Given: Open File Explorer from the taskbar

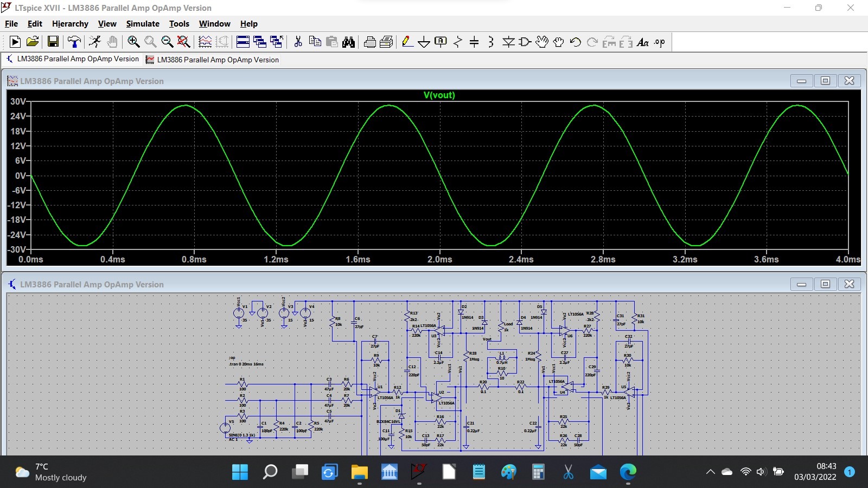Looking at the screenshot, I should (x=359, y=472).
